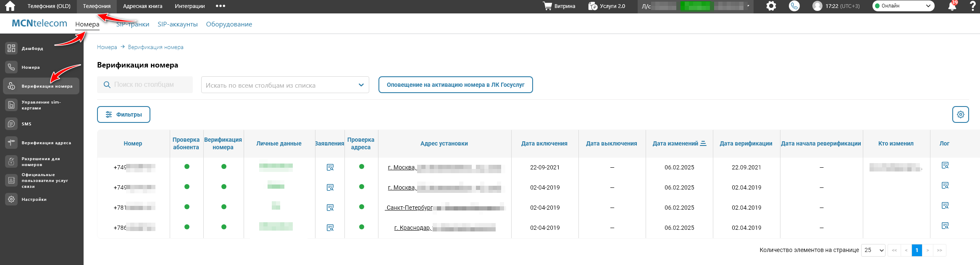Viewport: 980px width, 265px height.
Task: Open Номера in the sidebar
Action: click(41, 67)
